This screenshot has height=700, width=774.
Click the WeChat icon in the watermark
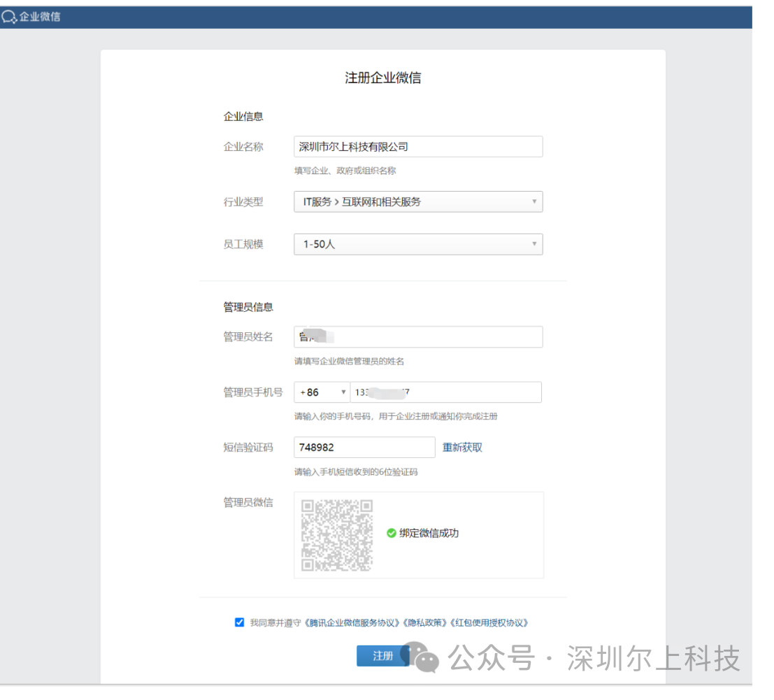click(x=420, y=657)
